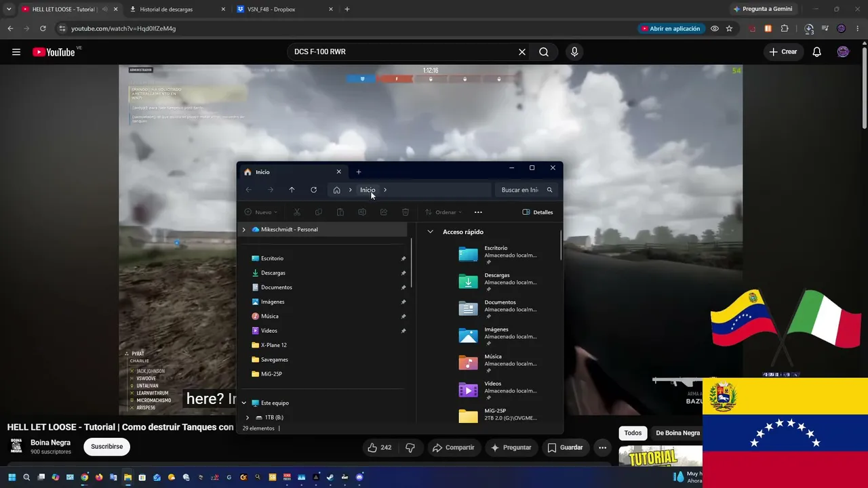Image resolution: width=868 pixels, height=488 pixels.
Task: Click the Suscribirse button
Action: click(x=106, y=447)
